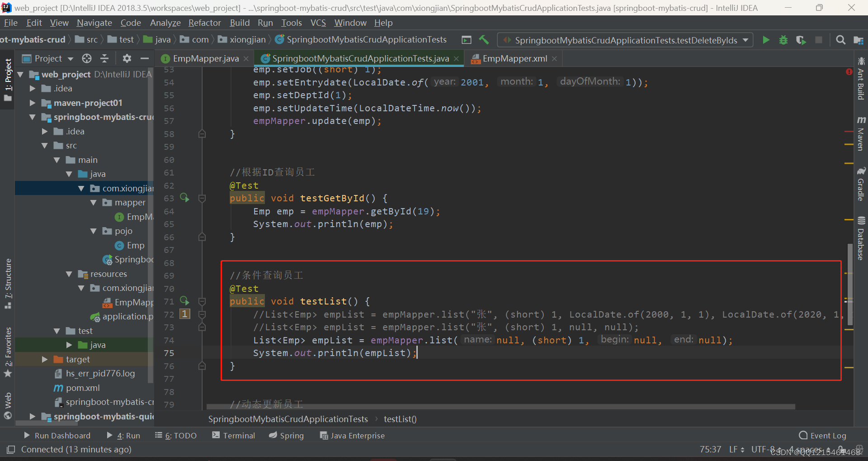Run with coverage shield icon
868x461 pixels.
pos(801,40)
